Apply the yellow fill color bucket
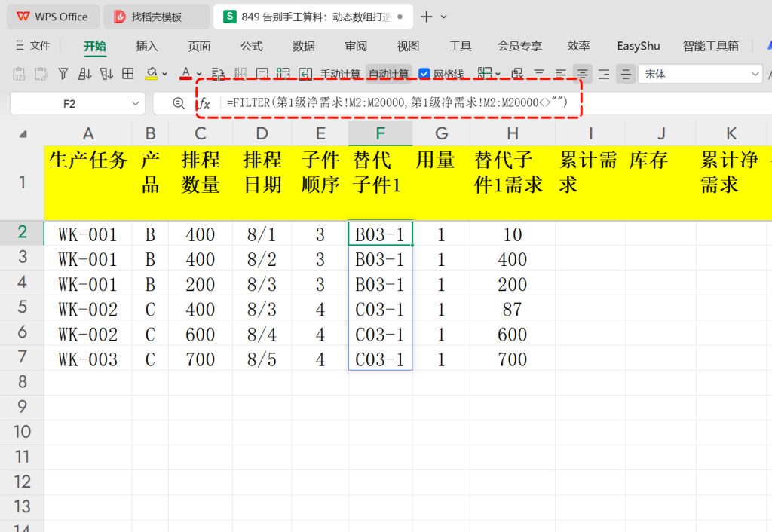Viewport: 772px width, 532px height. pos(151,74)
